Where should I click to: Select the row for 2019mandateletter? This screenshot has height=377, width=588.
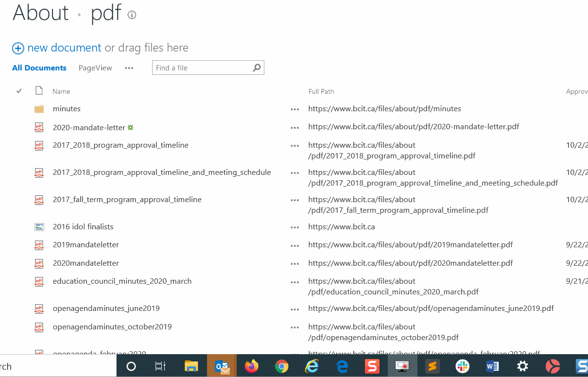86,245
